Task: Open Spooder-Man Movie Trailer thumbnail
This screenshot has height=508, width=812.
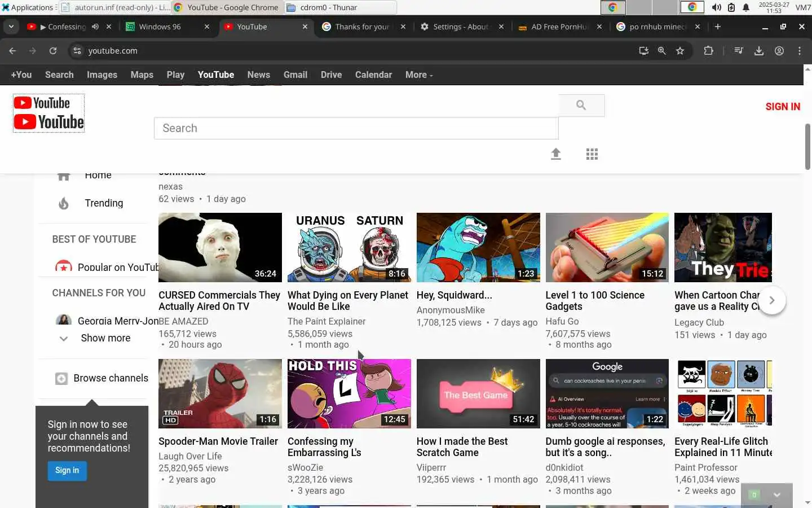Action: 220,394
